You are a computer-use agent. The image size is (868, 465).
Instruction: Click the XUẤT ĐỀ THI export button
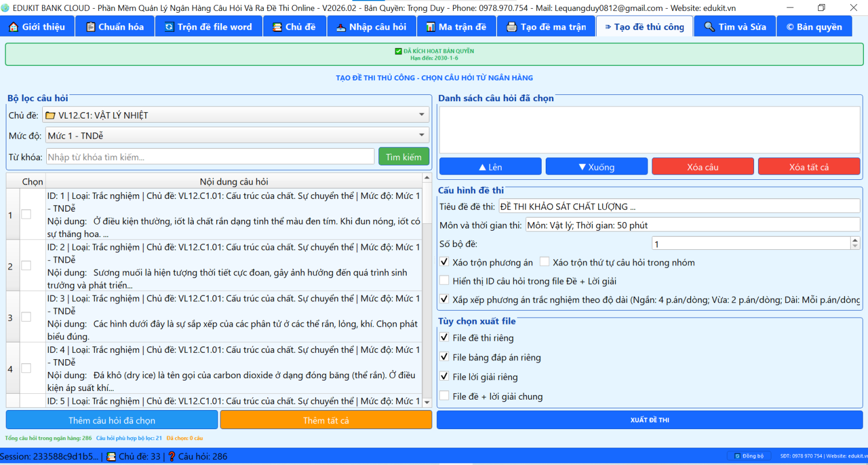649,420
